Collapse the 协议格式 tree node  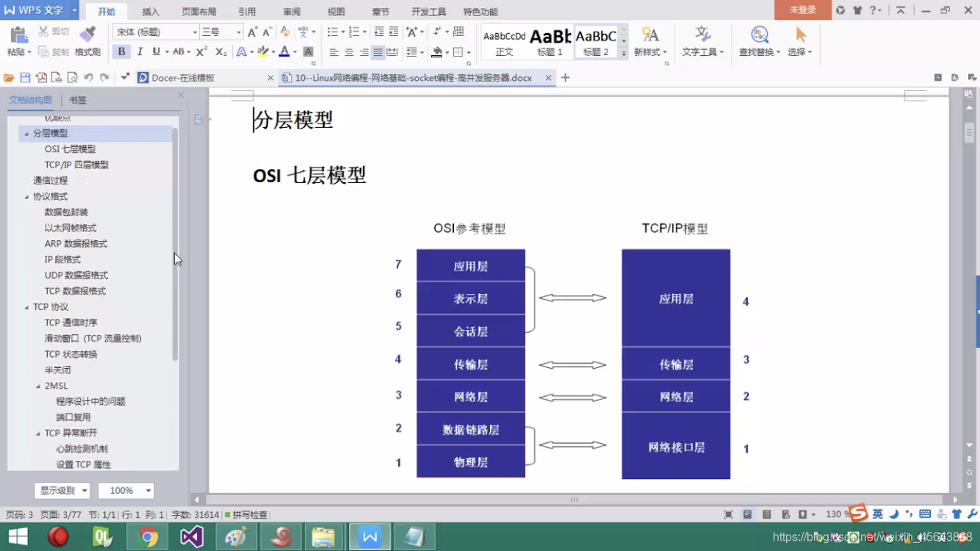click(x=26, y=197)
